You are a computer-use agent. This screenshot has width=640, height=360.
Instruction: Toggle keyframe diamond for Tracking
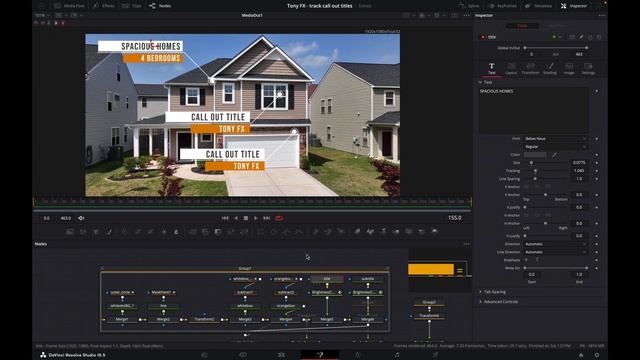[597, 171]
